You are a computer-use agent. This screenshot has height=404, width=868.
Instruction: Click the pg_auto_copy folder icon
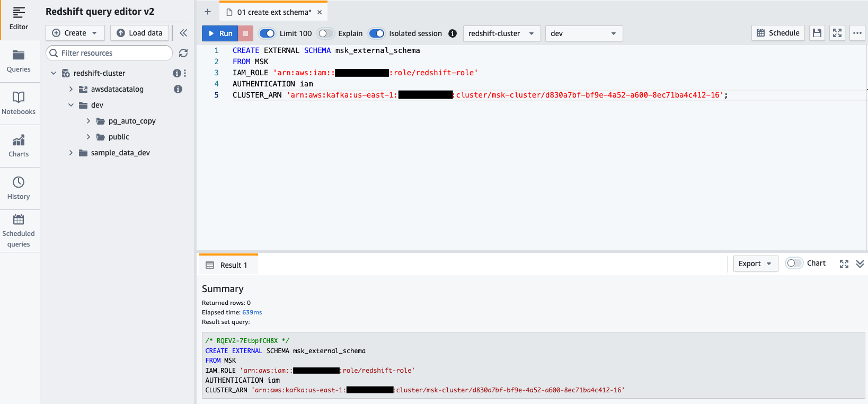(101, 121)
